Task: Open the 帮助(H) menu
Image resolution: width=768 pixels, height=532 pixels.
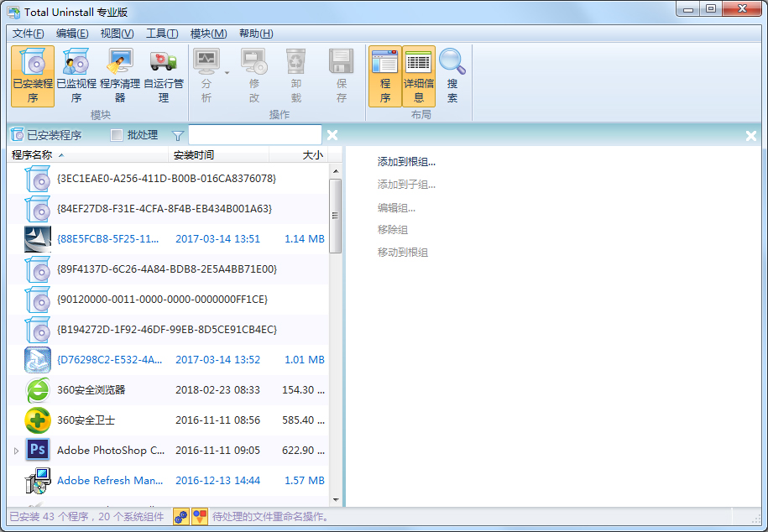Action: tap(256, 34)
